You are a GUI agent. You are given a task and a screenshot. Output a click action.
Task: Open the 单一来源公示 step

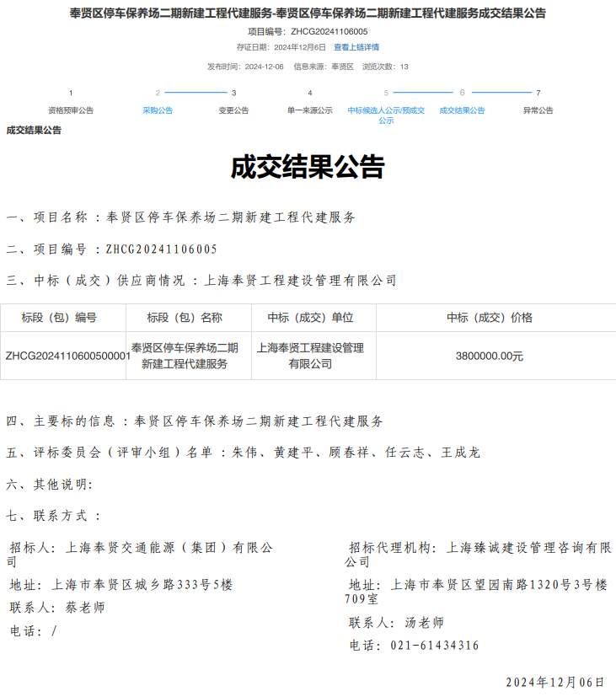[x=309, y=110]
